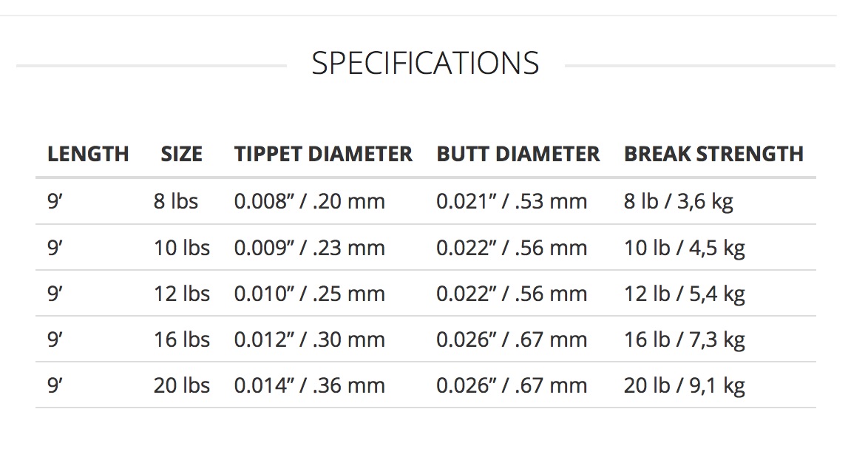Screen dimensions: 868x463
Task: Click tippet diameter 0.008” / .20 mm
Action: coord(310,201)
